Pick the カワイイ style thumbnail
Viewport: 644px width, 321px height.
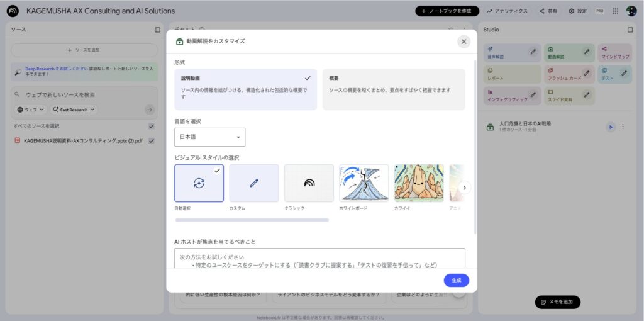tap(419, 183)
